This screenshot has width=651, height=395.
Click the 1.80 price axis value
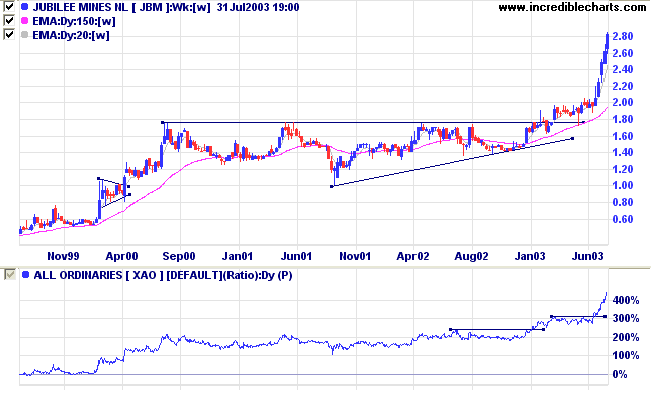tap(623, 119)
